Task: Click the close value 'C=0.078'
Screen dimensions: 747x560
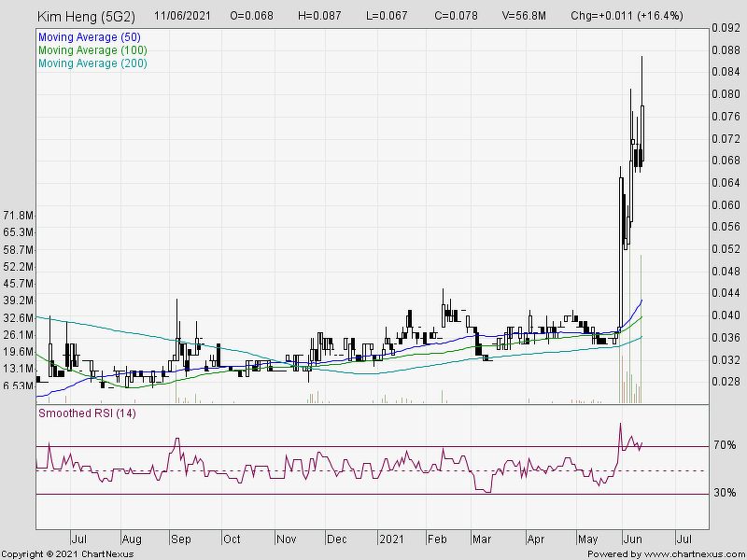Action: (456, 16)
